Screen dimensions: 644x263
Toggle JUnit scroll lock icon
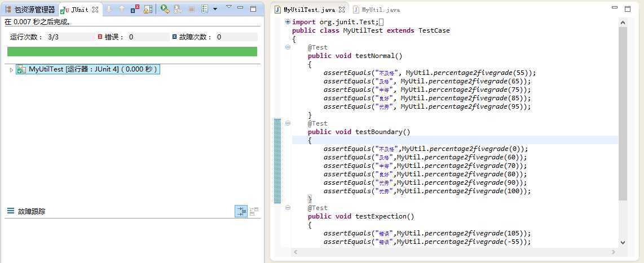pyautogui.click(x=148, y=9)
